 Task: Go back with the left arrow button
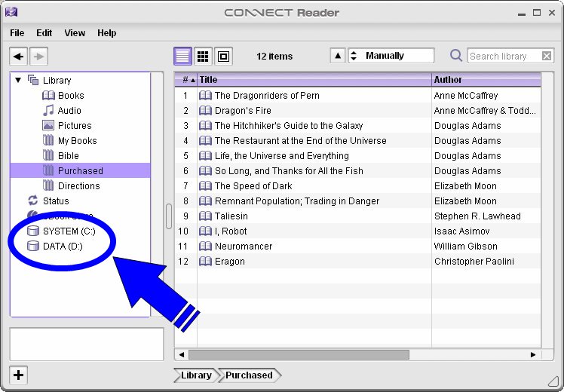[x=18, y=57]
